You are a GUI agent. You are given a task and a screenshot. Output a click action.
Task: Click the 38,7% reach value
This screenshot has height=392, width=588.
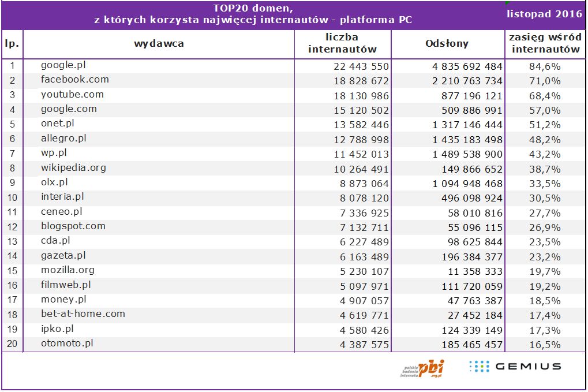tap(545, 170)
